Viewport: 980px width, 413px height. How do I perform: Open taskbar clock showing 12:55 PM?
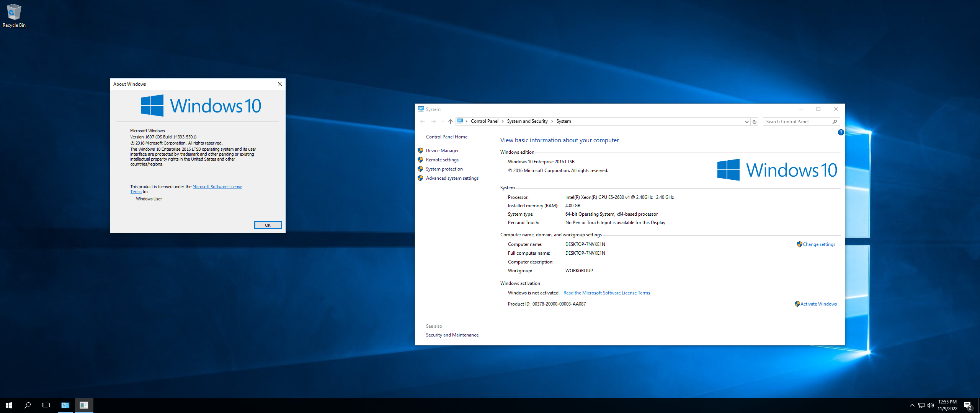tap(947, 405)
